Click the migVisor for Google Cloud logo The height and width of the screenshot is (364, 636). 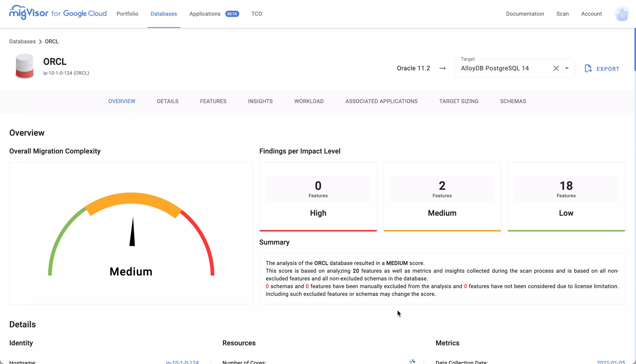tap(58, 13)
